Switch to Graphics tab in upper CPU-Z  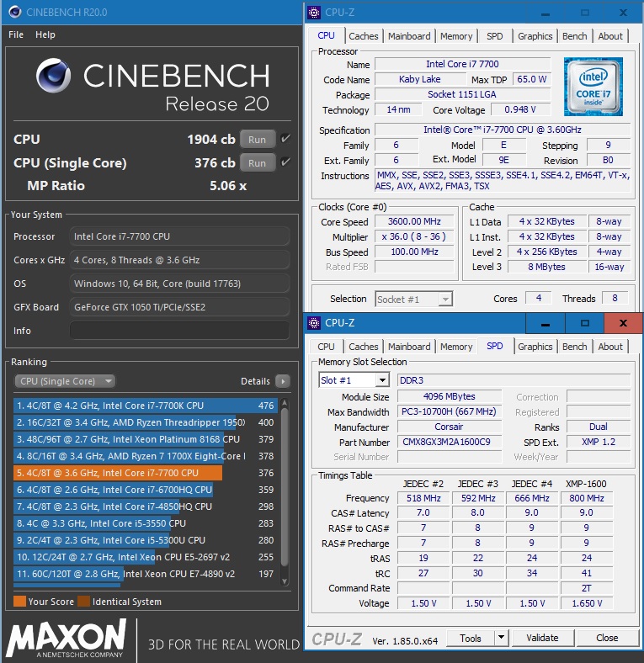535,36
